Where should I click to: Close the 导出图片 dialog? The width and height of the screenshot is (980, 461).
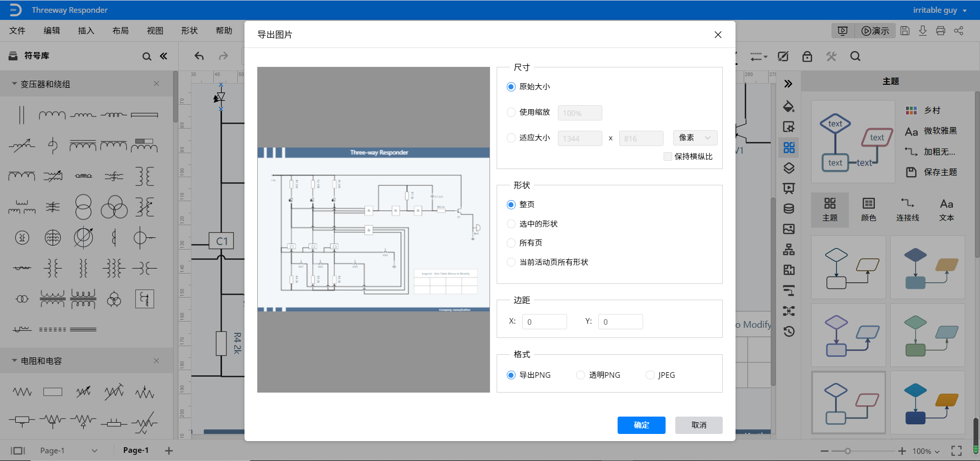click(718, 35)
